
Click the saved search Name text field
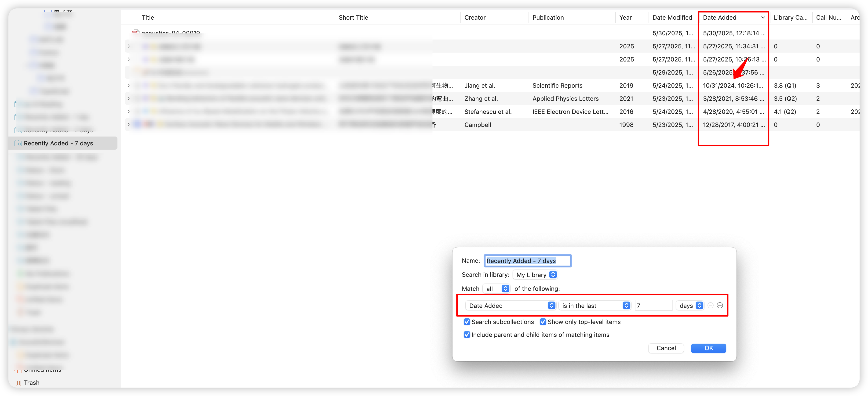[527, 261]
